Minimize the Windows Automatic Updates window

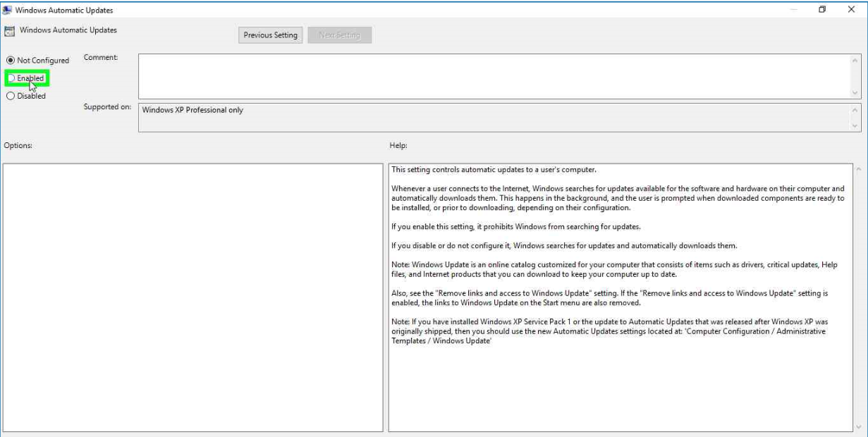[x=794, y=10]
